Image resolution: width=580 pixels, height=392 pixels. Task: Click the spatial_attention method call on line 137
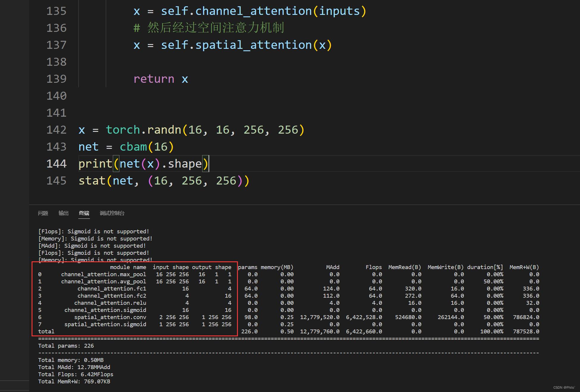(253, 45)
